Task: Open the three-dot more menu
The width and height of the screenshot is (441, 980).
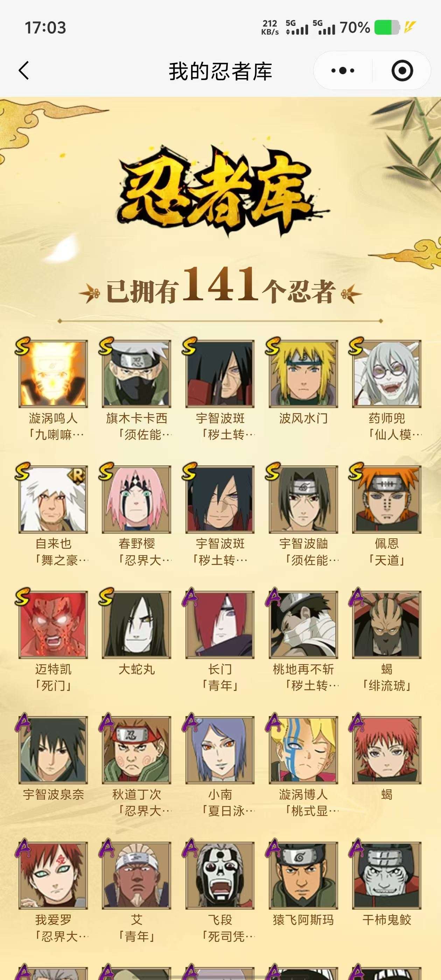Action: [x=342, y=70]
